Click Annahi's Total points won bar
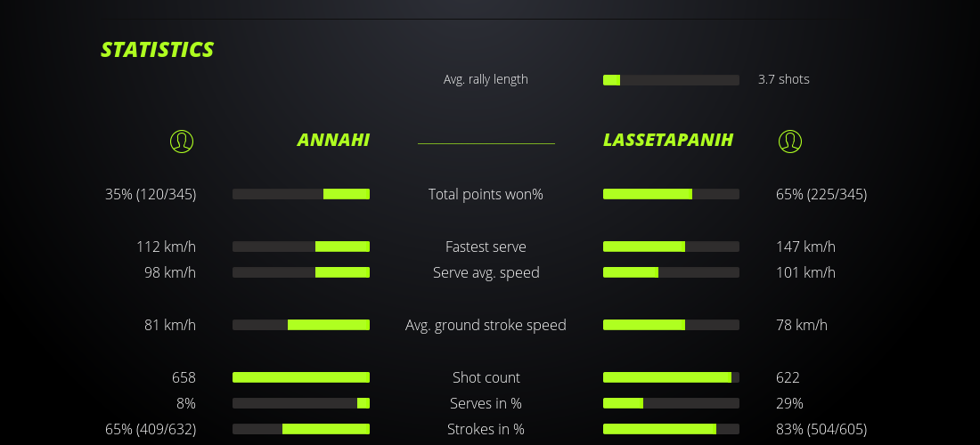Viewport: 980px width, 445px height. [301, 194]
